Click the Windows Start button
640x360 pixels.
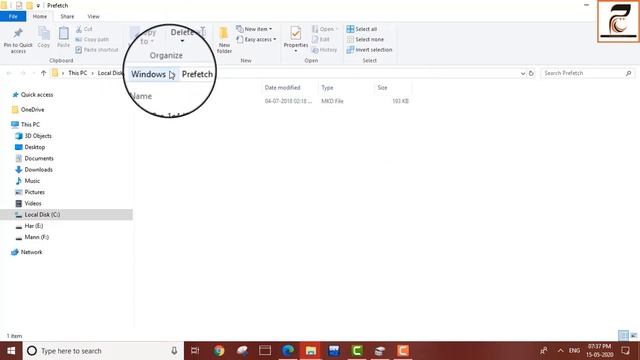click(x=11, y=351)
